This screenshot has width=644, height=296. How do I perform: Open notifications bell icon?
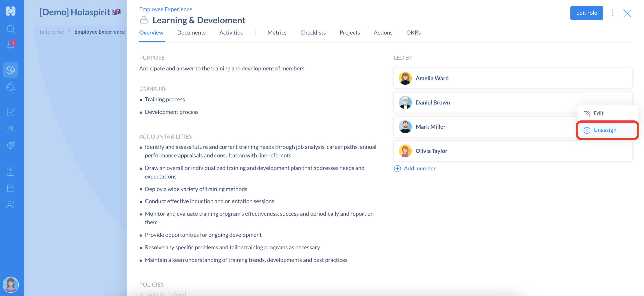[x=11, y=45]
